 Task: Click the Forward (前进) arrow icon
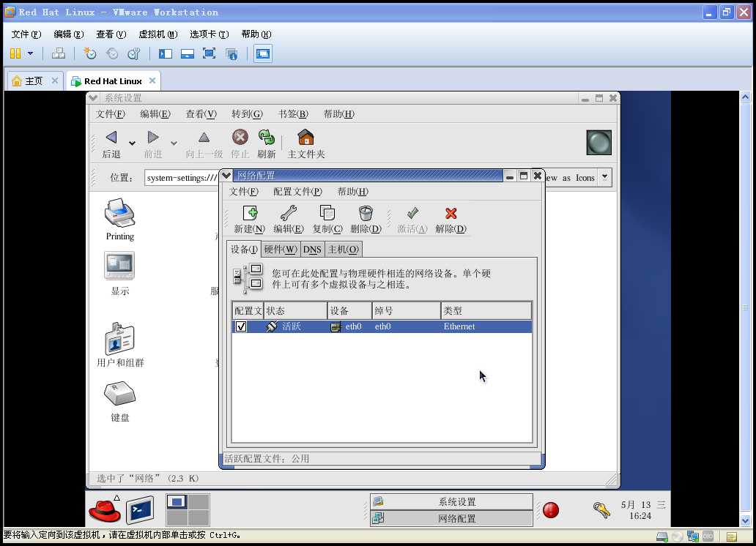point(153,138)
